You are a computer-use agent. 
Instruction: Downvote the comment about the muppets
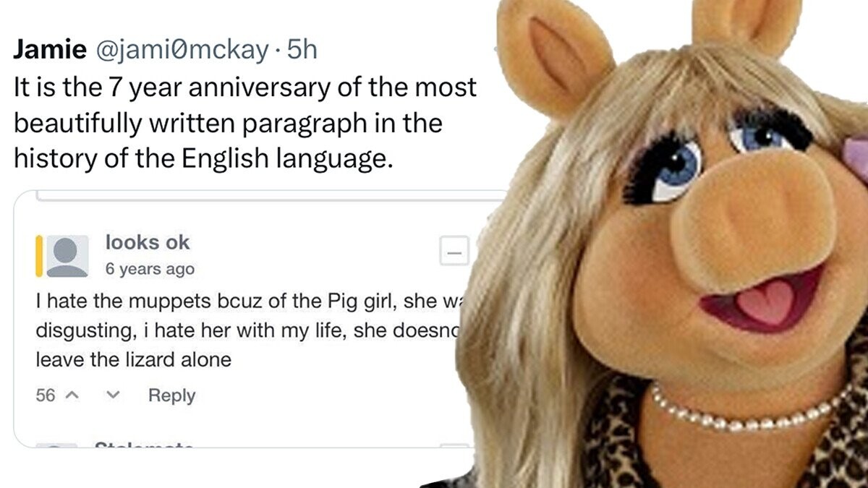pyautogui.click(x=113, y=396)
